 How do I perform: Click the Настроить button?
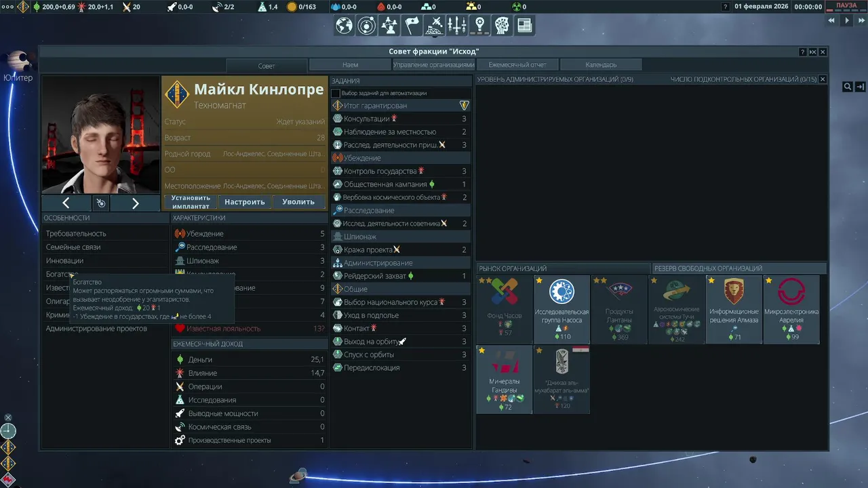click(245, 202)
